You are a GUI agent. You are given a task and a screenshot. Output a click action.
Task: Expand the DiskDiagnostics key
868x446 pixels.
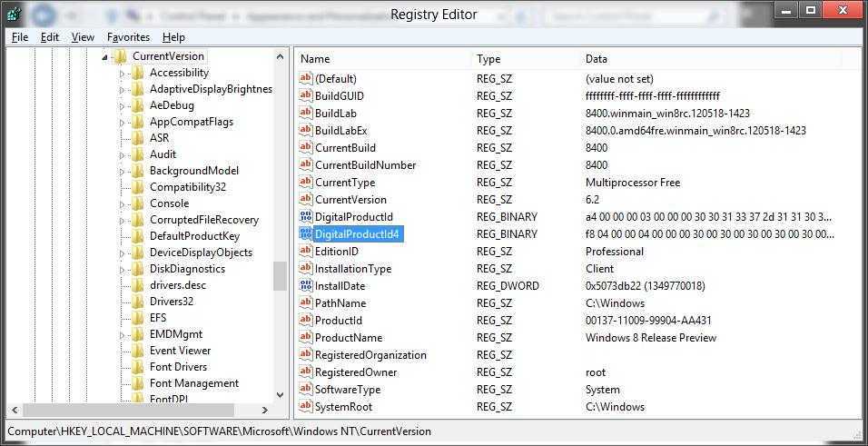(123, 269)
